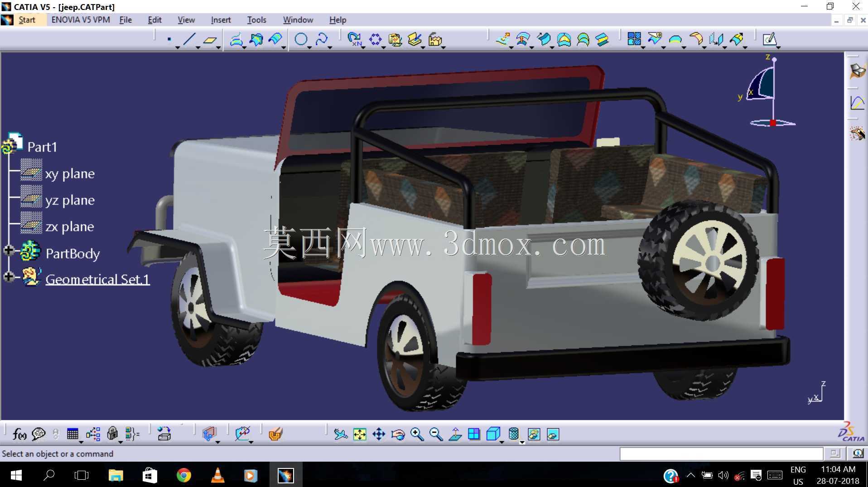Click the Design Table icon

point(72,434)
